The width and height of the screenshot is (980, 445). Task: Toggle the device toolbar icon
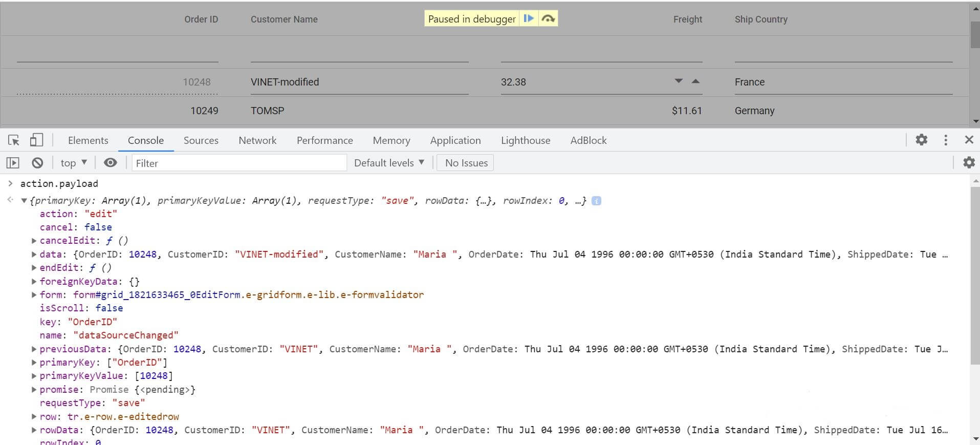pos(36,140)
